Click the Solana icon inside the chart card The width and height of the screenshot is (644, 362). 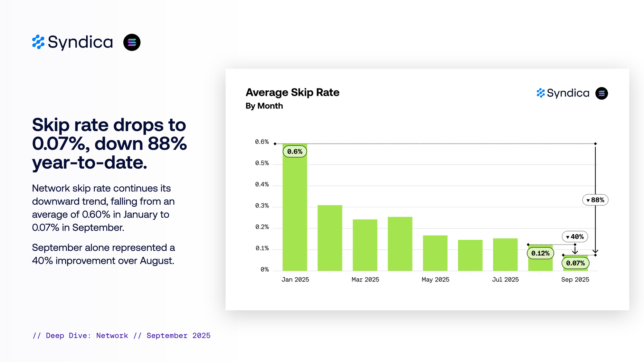click(x=601, y=93)
